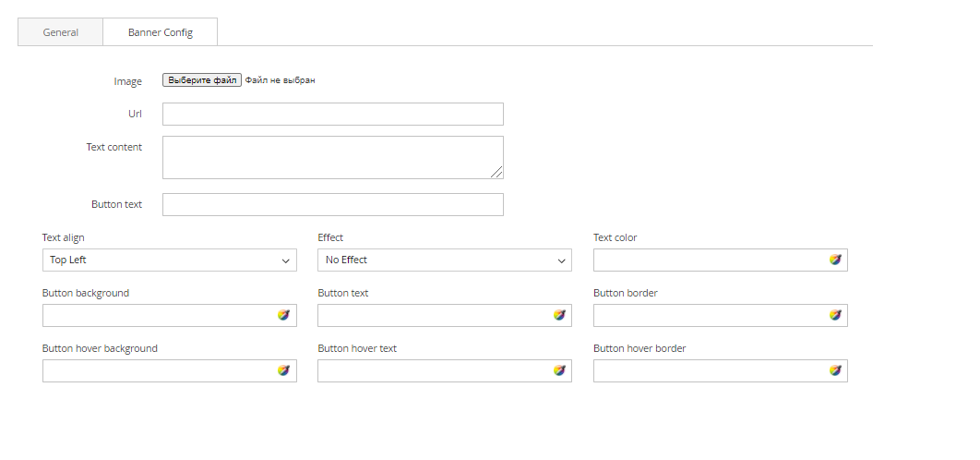Viewport: 980px width, 460px height.
Task: Open the Banner Config tab
Action: (x=161, y=32)
